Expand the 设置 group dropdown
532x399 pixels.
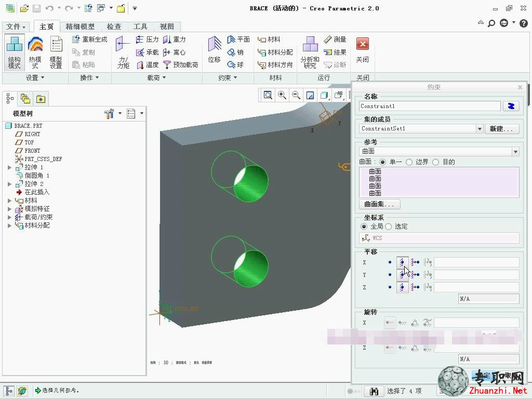(x=35, y=78)
